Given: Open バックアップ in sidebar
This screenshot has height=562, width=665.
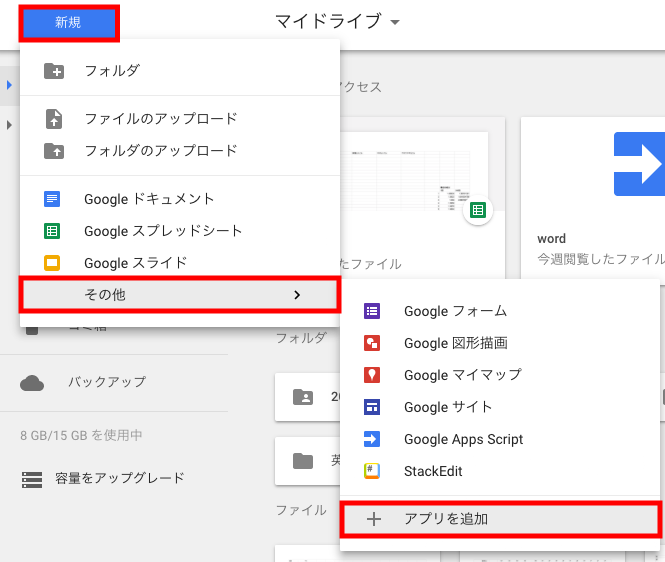Looking at the screenshot, I should click(x=107, y=382).
